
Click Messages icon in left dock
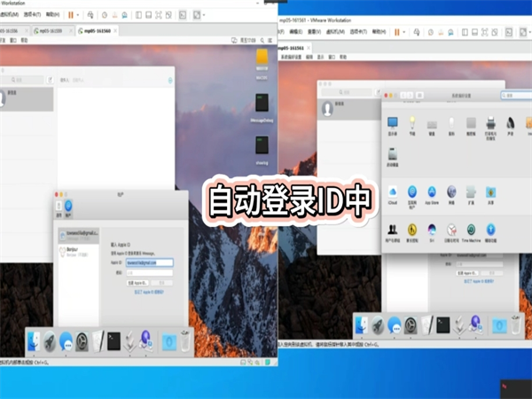[x=65, y=340]
